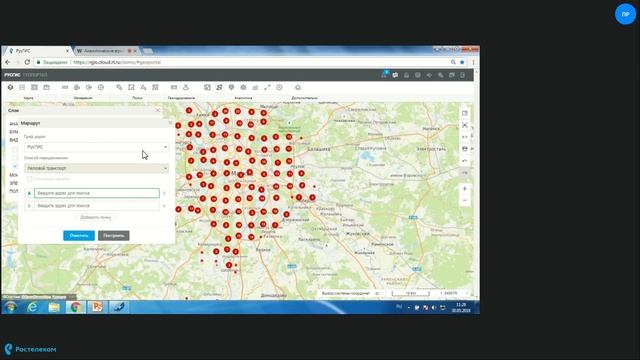Click the Балашиха label on map
The height and width of the screenshot is (360, 640).
click(x=318, y=149)
